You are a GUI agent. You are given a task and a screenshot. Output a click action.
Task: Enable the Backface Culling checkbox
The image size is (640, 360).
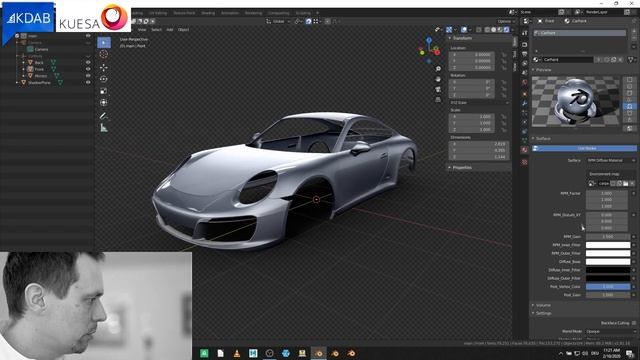(634, 323)
